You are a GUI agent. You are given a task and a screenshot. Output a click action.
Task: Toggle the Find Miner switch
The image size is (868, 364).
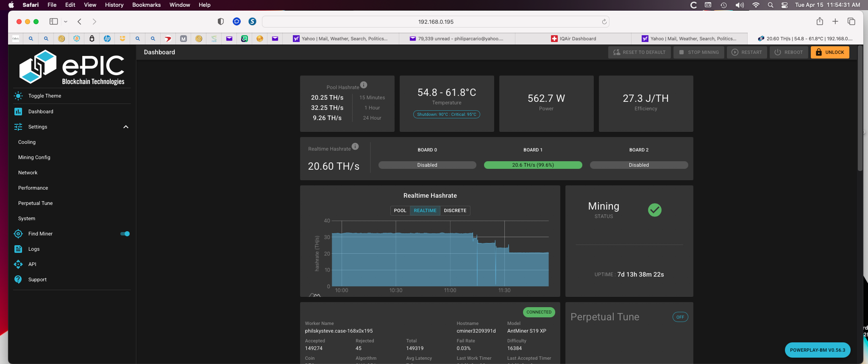tap(125, 234)
